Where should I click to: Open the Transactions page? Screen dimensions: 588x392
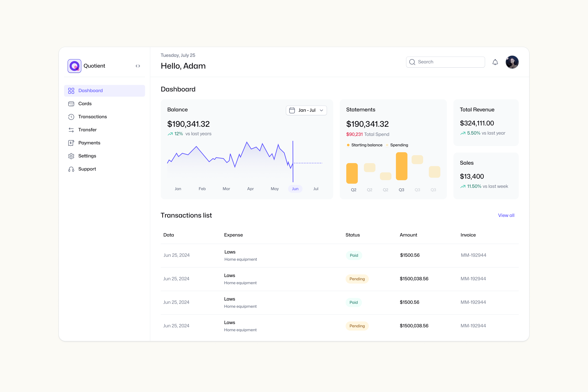click(105, 117)
